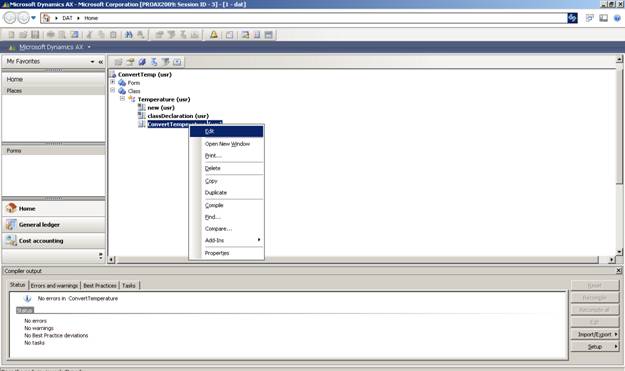Click the blue globe icon in project toolbar
The image size is (625, 371).
pos(142,62)
